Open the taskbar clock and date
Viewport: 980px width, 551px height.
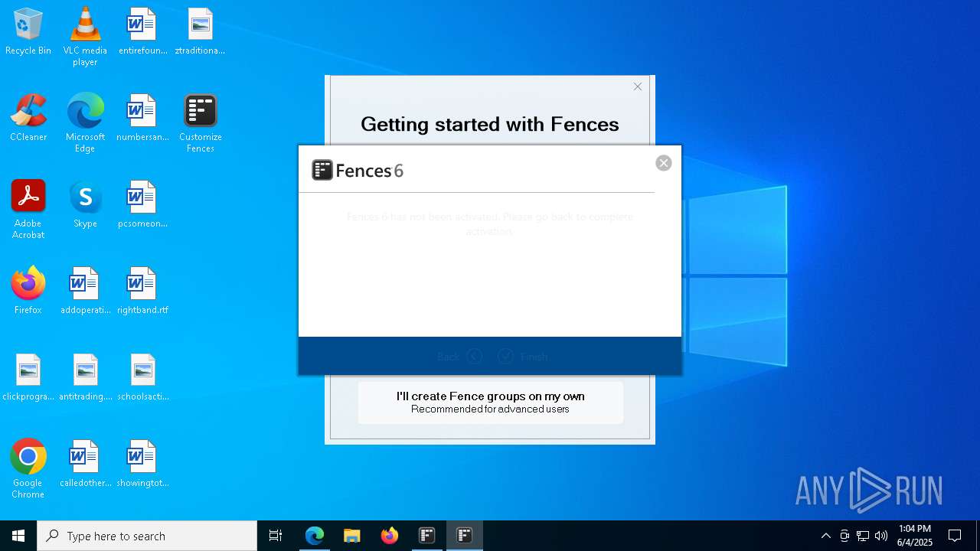[915, 536]
